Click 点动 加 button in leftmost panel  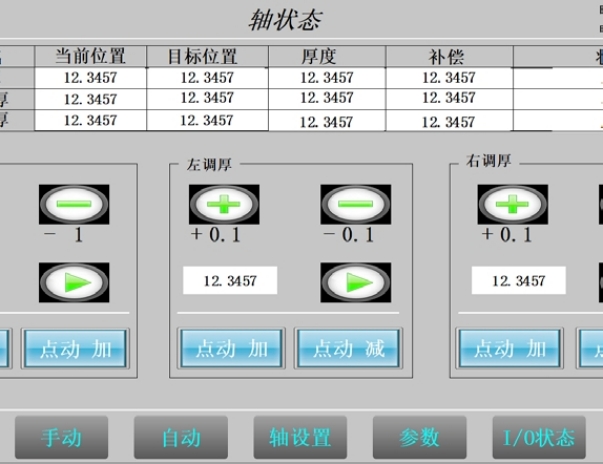pos(76,349)
